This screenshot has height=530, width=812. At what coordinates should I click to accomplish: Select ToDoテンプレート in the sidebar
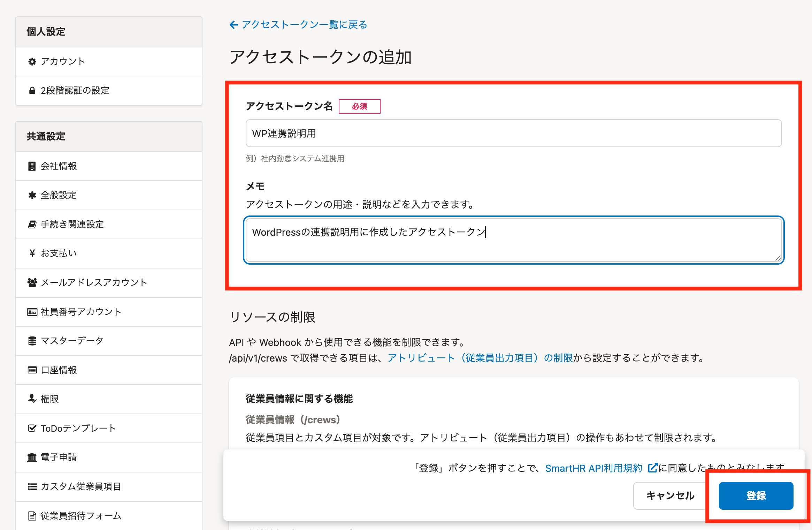click(78, 428)
